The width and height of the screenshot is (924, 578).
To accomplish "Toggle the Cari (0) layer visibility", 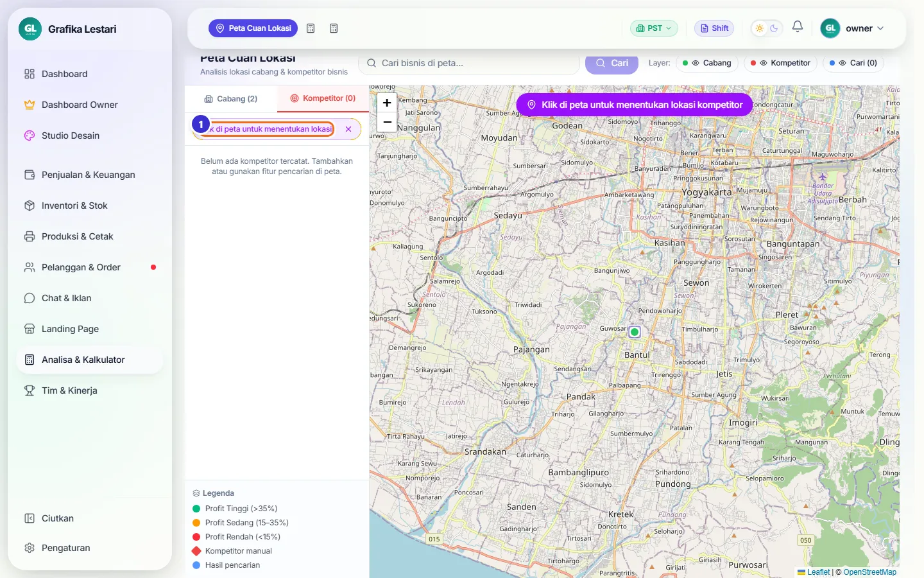I will point(853,63).
